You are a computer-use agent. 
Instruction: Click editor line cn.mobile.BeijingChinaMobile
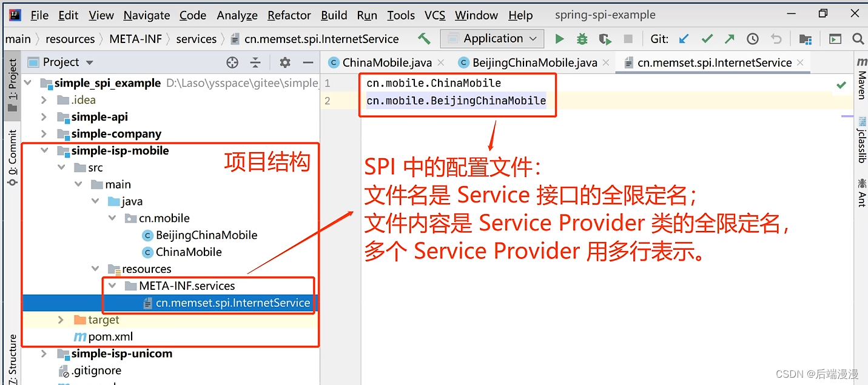point(456,101)
